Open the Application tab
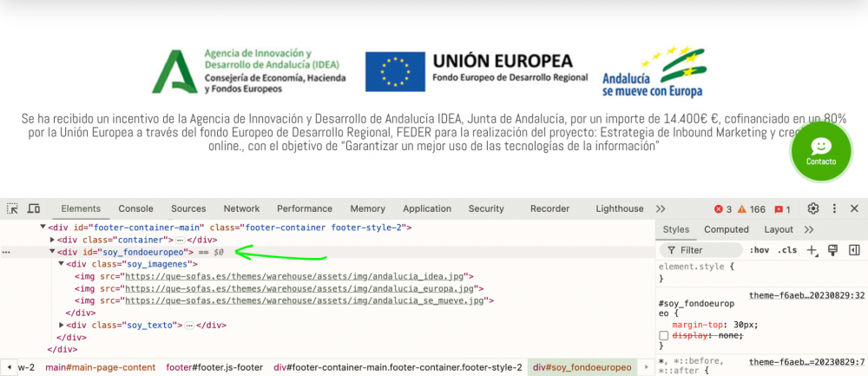 427,208
